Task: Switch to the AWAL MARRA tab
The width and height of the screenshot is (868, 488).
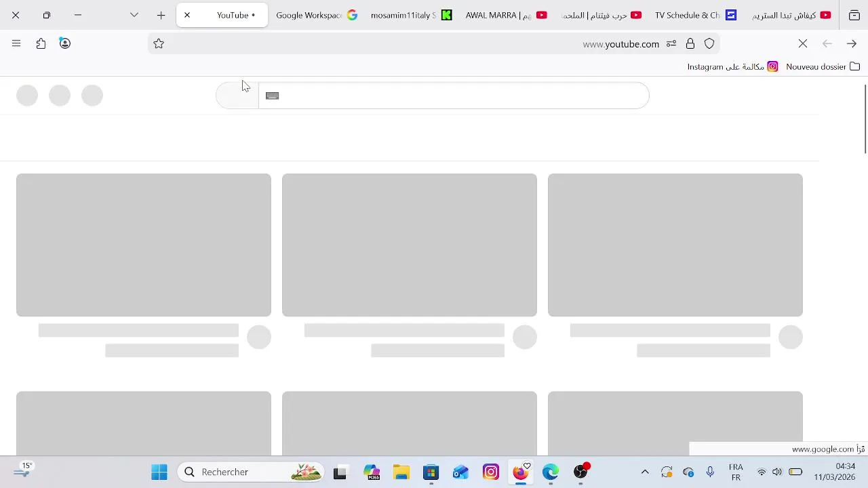Action: tap(505, 15)
